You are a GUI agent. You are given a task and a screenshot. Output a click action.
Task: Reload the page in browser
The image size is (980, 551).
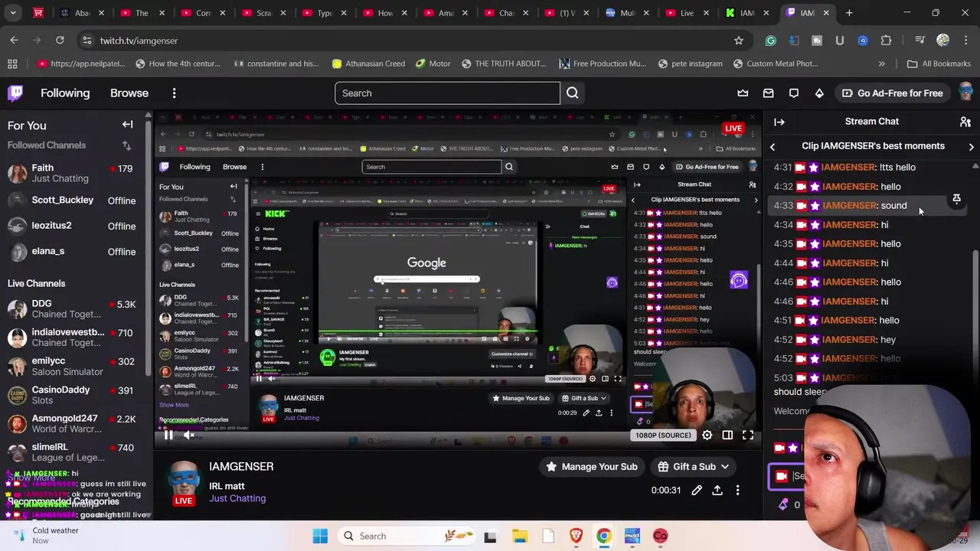click(x=60, y=41)
